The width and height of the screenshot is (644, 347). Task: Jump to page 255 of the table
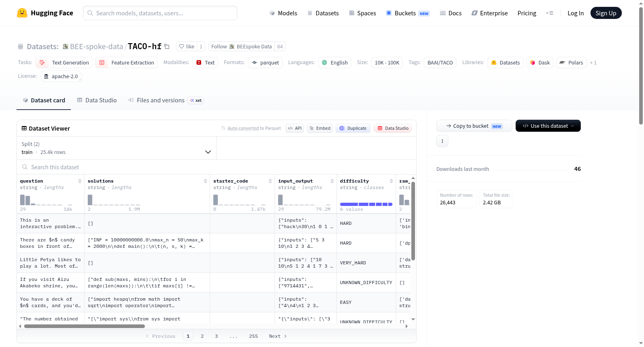coord(253,336)
